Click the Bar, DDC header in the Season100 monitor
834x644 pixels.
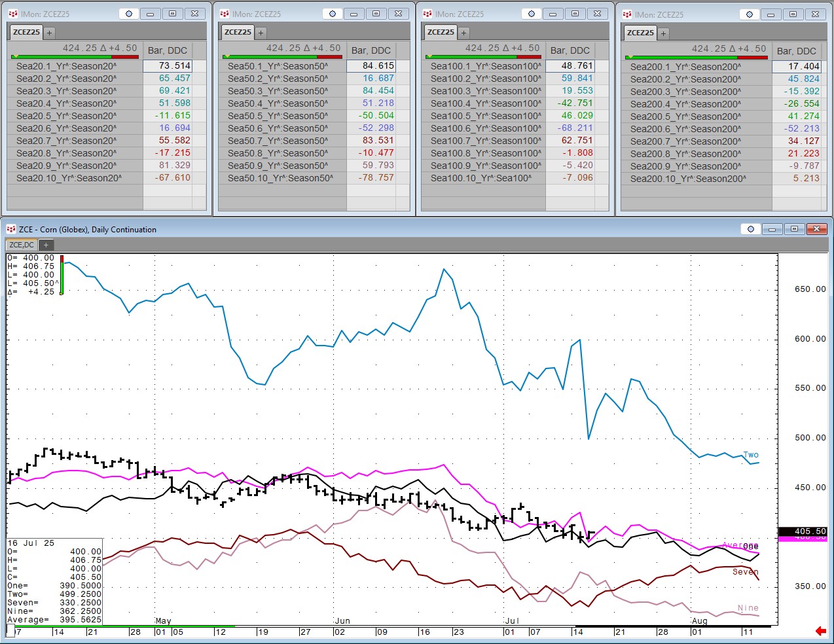pyautogui.click(x=570, y=50)
